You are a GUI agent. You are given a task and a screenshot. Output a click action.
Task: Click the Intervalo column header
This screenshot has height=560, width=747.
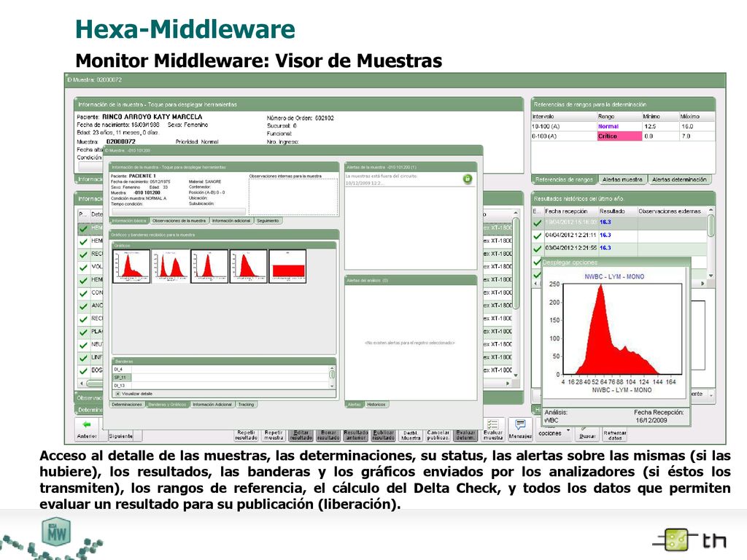[x=564, y=117]
